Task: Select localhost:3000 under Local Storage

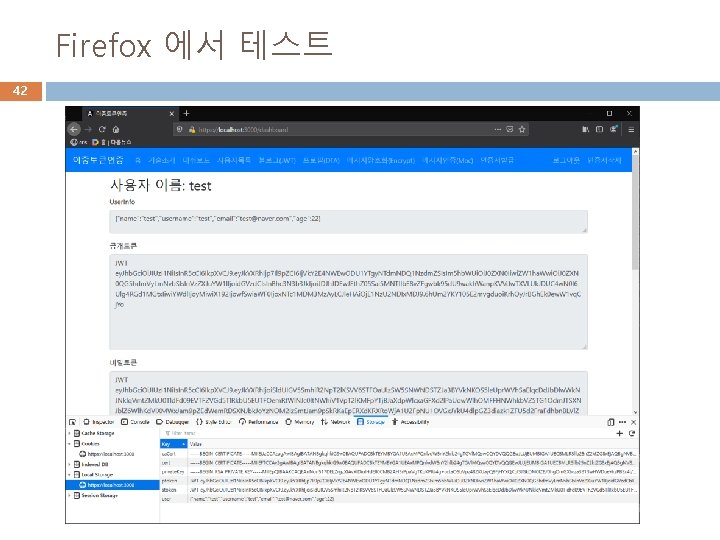Action: point(112,485)
